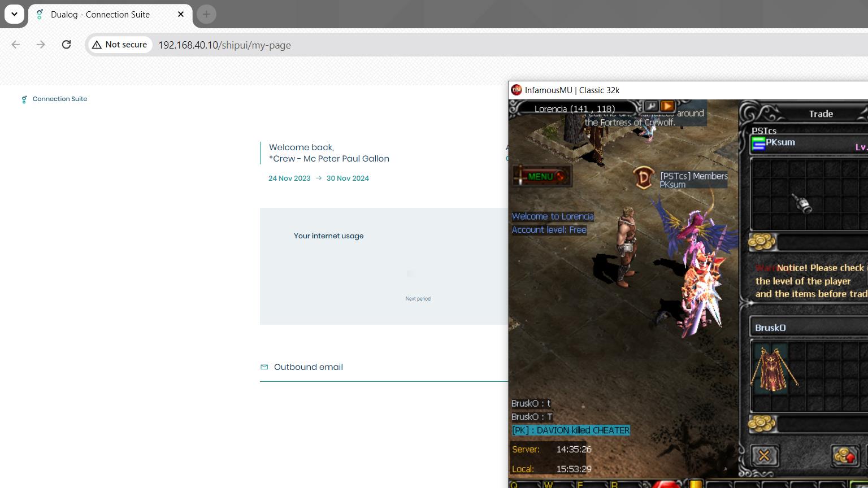Click the W hotkey slot
The width and height of the screenshot is (868, 488).
pyautogui.click(x=557, y=483)
